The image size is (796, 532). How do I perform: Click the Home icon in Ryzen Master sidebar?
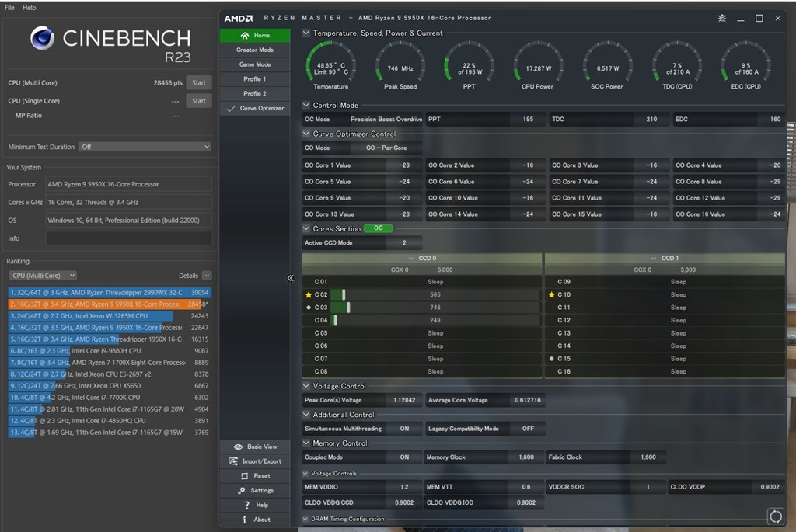[245, 36]
